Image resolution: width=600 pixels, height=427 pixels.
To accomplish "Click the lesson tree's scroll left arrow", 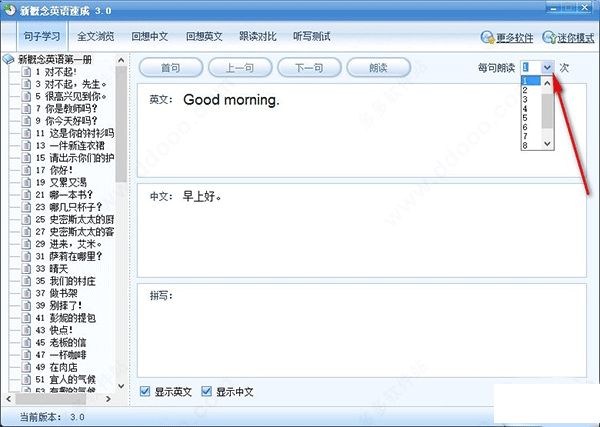I will (8, 399).
